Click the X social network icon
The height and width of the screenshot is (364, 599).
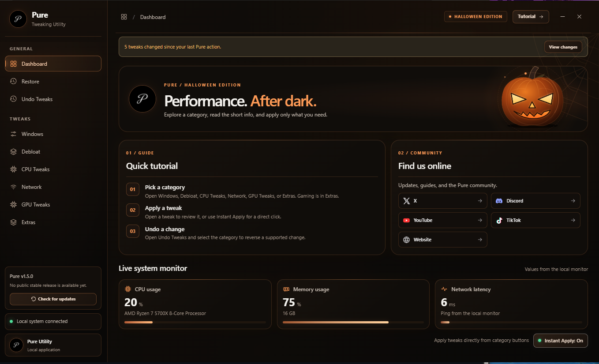[x=407, y=201]
